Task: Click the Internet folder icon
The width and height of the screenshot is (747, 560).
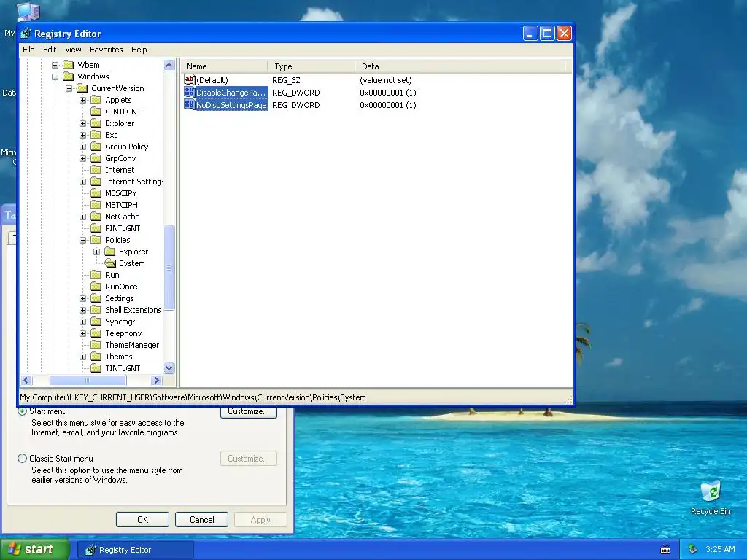Action: click(x=96, y=170)
